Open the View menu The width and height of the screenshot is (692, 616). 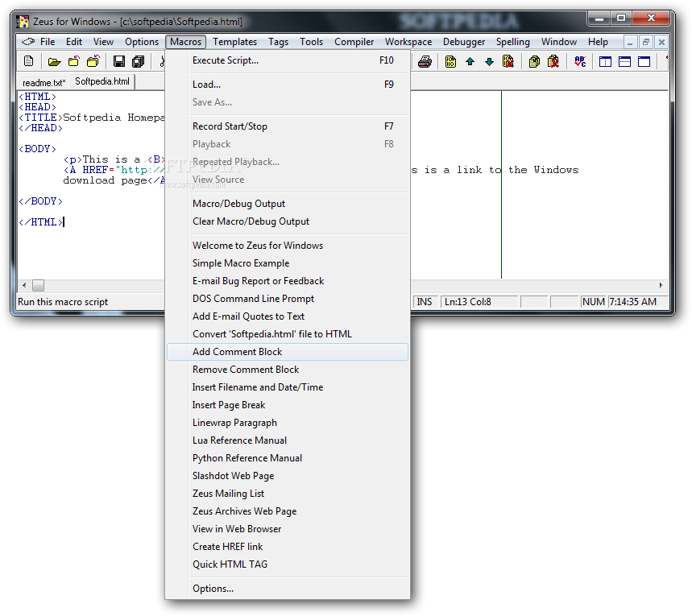tap(103, 42)
